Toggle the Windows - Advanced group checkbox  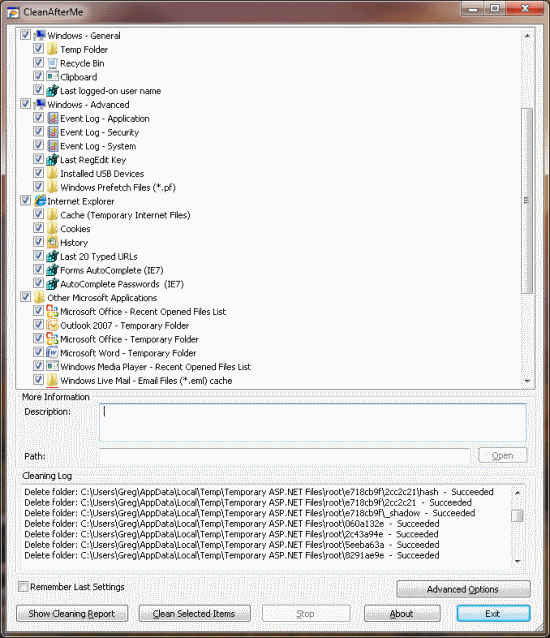(25, 104)
